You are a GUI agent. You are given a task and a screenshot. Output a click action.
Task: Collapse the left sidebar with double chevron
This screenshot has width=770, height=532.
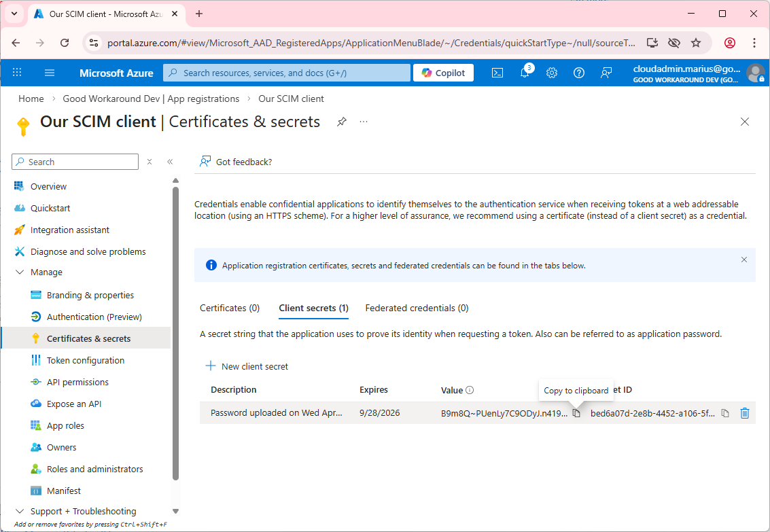[x=170, y=162]
